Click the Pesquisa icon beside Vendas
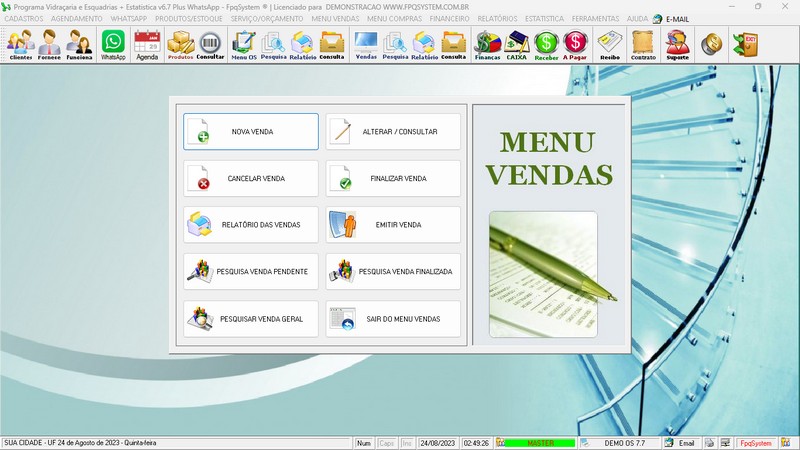 point(395,45)
